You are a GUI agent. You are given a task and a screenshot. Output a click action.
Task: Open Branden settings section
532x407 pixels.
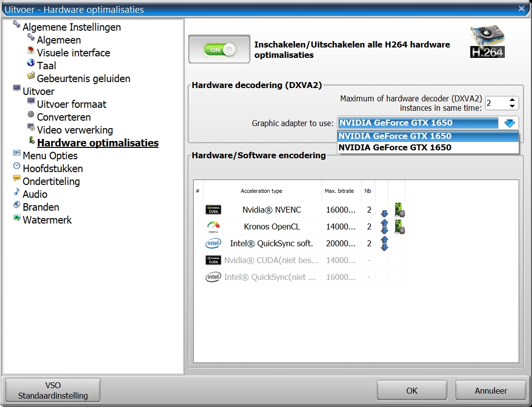tap(41, 207)
